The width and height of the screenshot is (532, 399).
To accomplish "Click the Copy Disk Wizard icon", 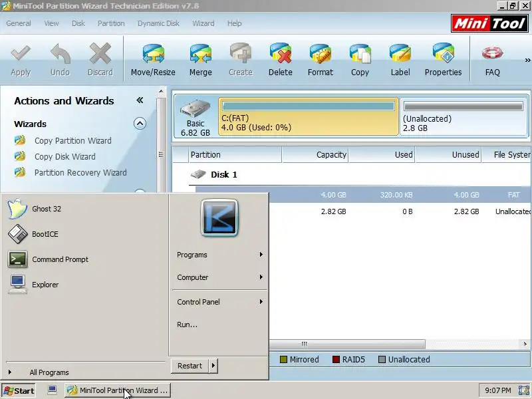I will [20, 156].
